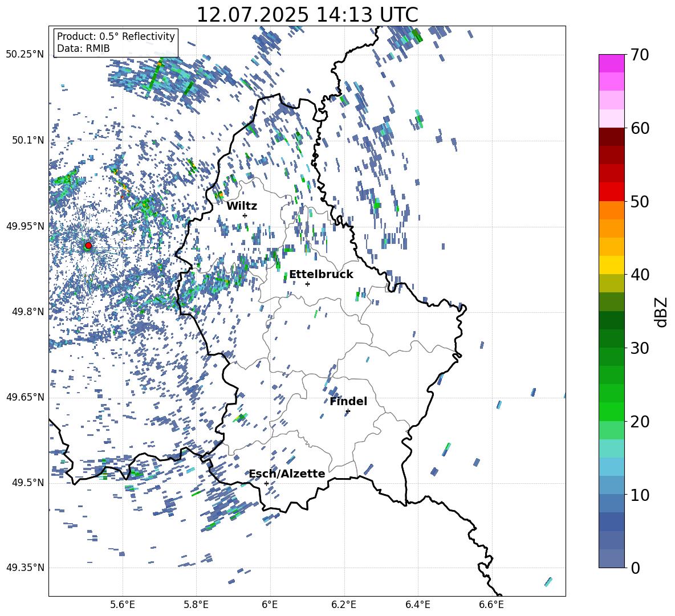Click the 5.6°E longitude label
Image resolution: width=675 pixels, height=616 pixels.
tap(123, 605)
